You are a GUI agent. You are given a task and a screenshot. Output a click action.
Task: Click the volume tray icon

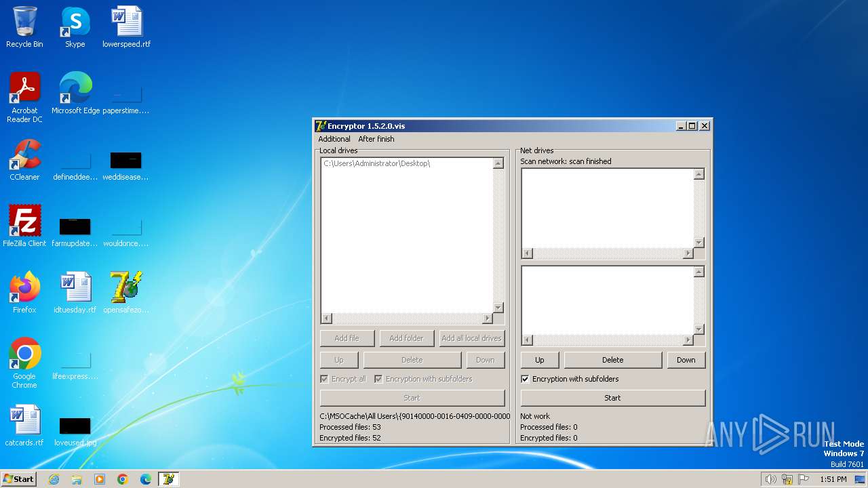click(770, 479)
